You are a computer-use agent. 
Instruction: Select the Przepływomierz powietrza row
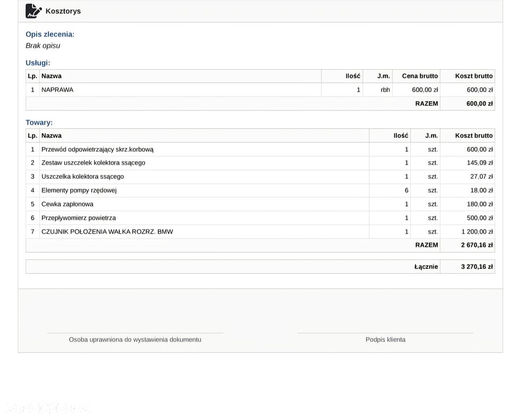coord(260,218)
